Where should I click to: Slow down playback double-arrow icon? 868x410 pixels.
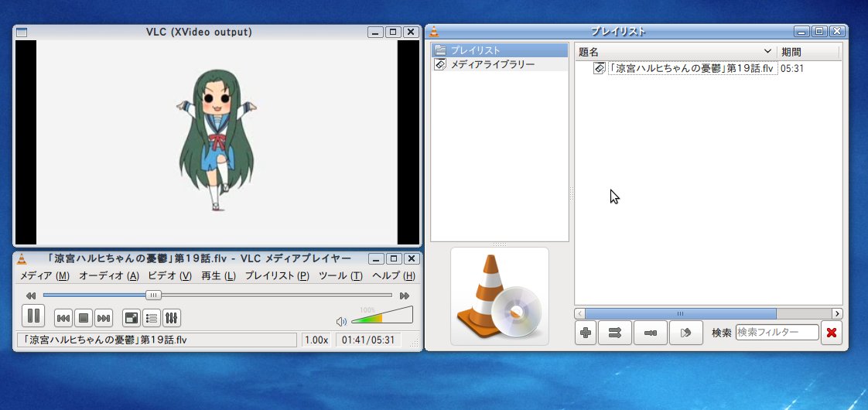[x=31, y=296]
